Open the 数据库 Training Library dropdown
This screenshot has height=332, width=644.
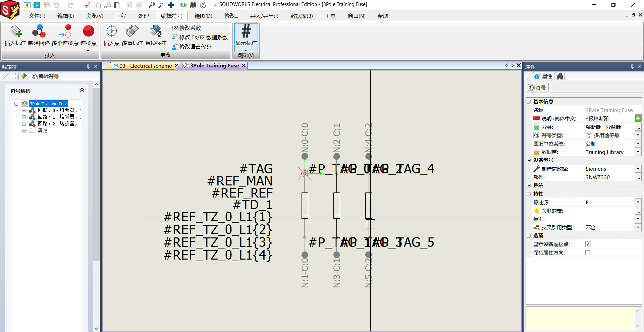pos(638,152)
